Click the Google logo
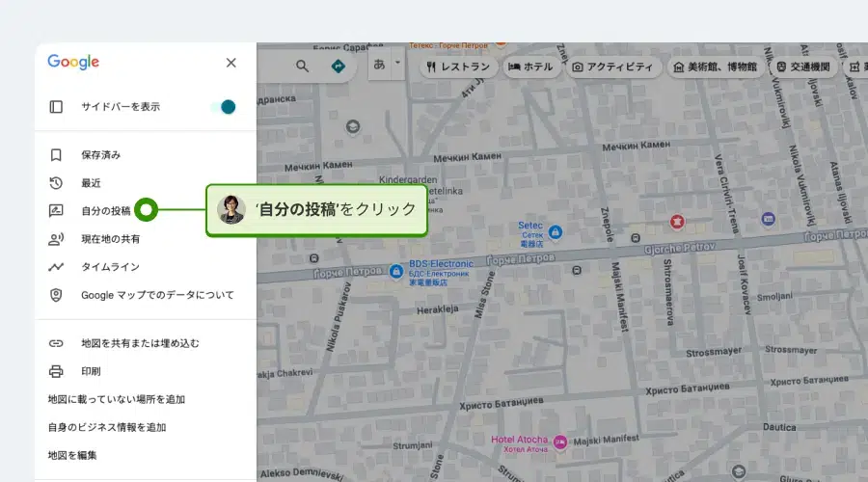 click(73, 62)
